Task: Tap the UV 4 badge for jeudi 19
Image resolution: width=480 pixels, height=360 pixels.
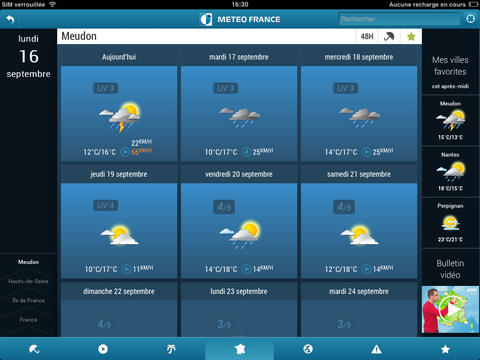Action: pos(106,205)
